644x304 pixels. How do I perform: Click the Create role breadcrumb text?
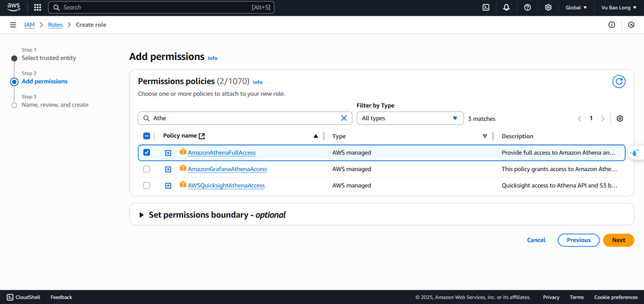(91, 25)
